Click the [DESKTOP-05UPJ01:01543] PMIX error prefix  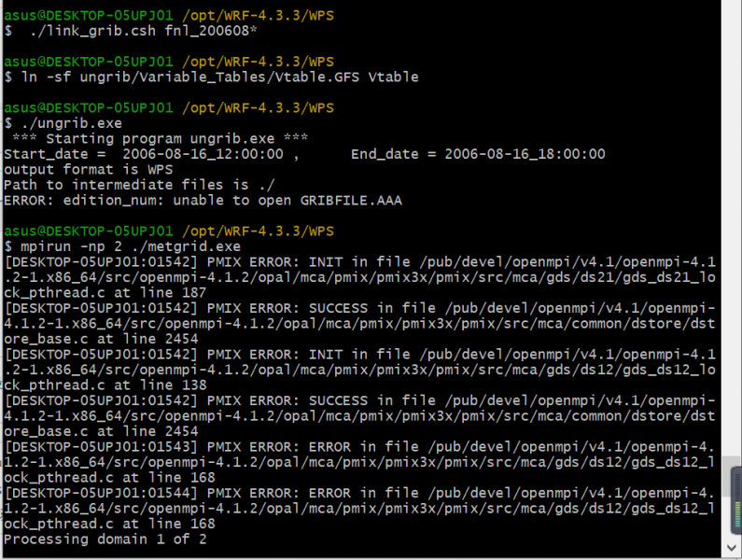pyautogui.click(x=102, y=446)
